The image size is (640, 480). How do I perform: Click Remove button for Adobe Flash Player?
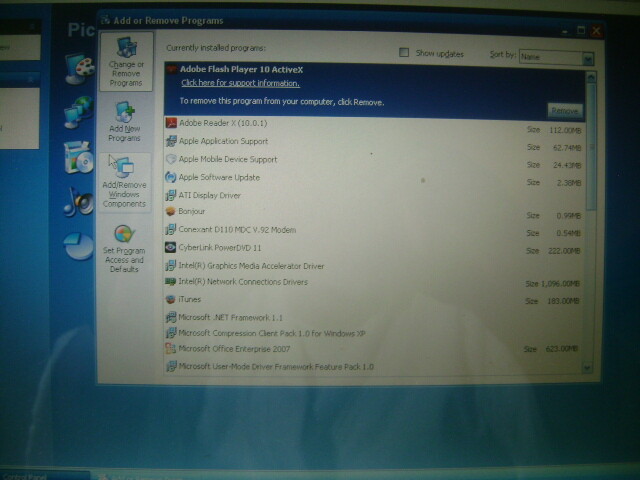[565, 111]
